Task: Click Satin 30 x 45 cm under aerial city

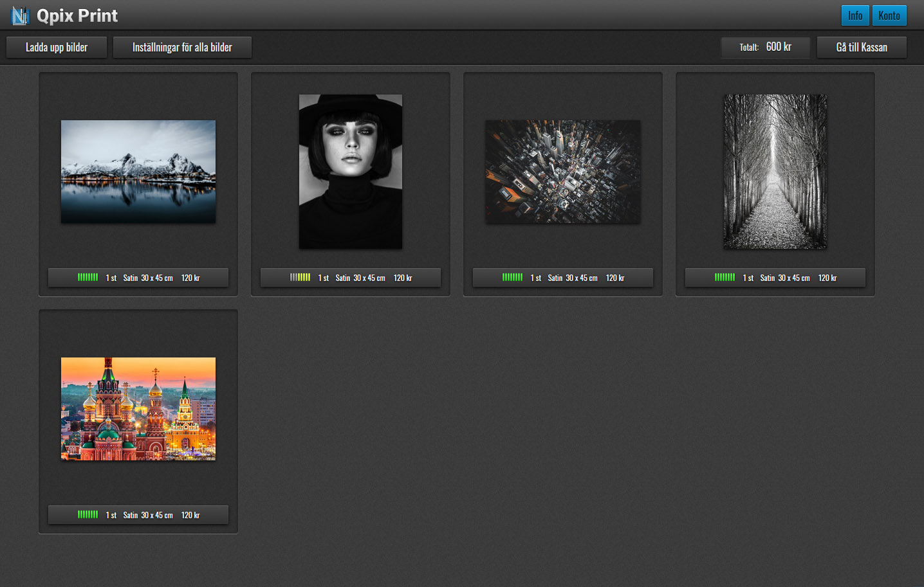Action: (x=573, y=278)
